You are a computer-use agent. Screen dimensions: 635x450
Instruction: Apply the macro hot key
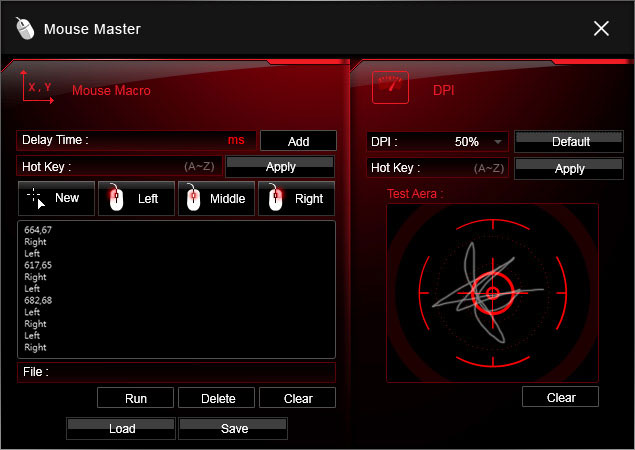(281, 167)
